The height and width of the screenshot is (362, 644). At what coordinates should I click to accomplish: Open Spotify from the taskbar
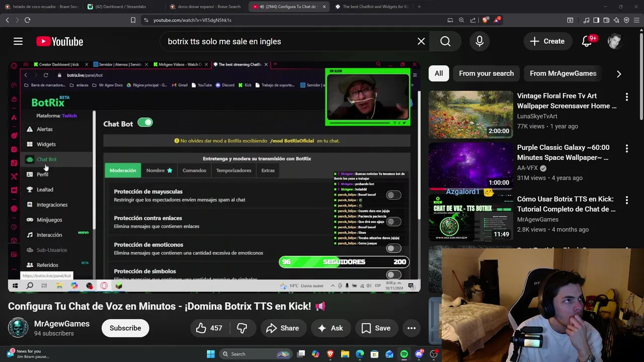(404, 354)
